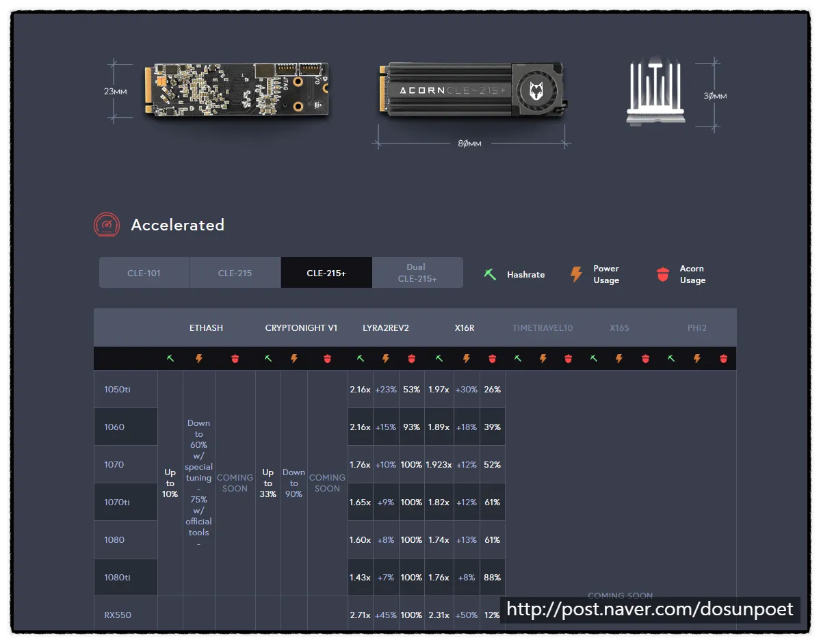The height and width of the screenshot is (644, 821).
Task: Click the acorn usage icon under CRYPTONIGHT V1
Action: coord(327,358)
